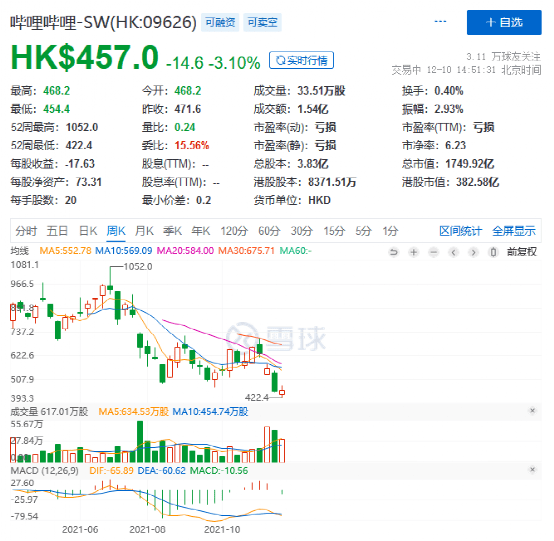The image size is (554, 541).
Task: Click the volume MA5:634.53万股 label
Action: coord(133,412)
